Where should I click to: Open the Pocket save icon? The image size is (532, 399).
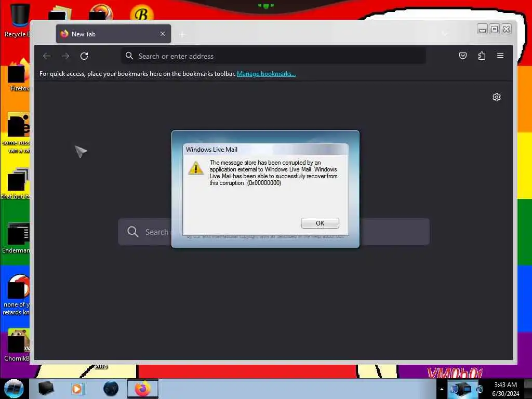(x=463, y=56)
